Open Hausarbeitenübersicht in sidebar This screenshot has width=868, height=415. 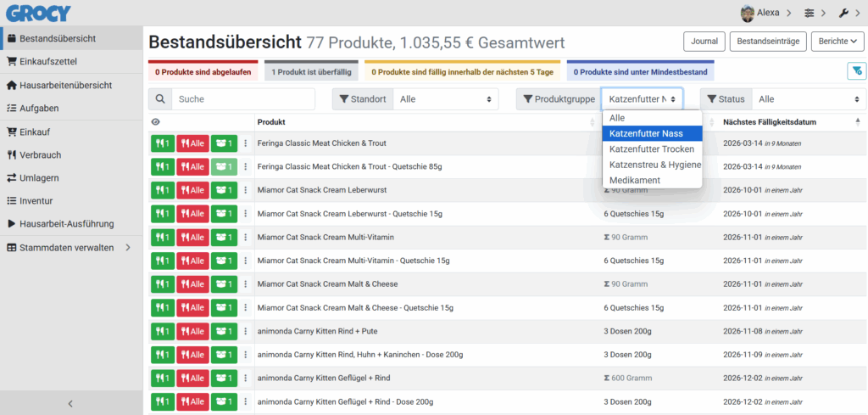pyautogui.click(x=71, y=86)
